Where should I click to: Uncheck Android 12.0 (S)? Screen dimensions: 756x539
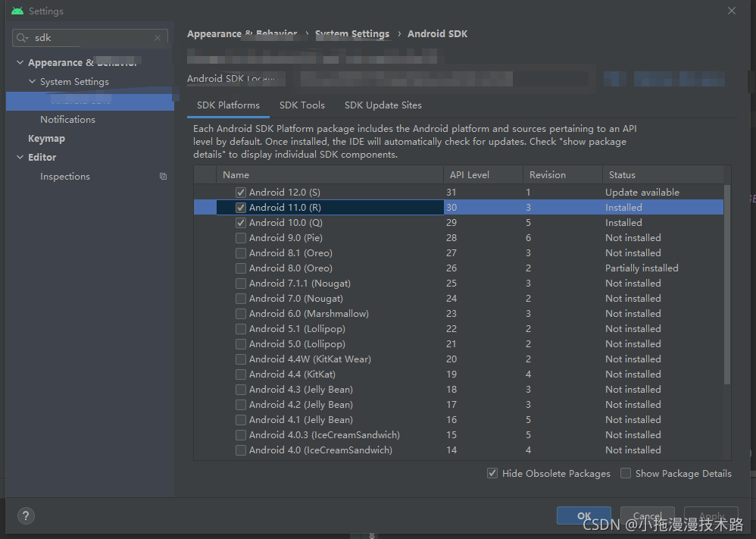click(240, 192)
